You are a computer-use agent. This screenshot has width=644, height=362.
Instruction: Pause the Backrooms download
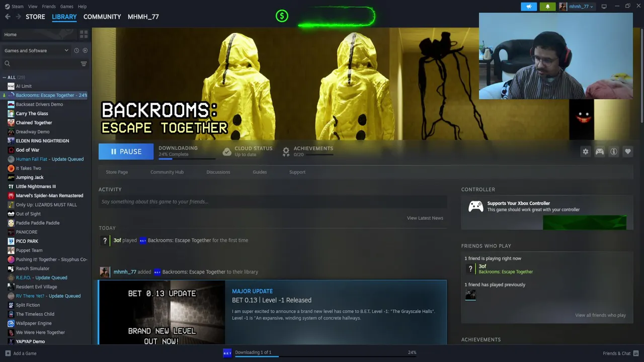(x=126, y=151)
